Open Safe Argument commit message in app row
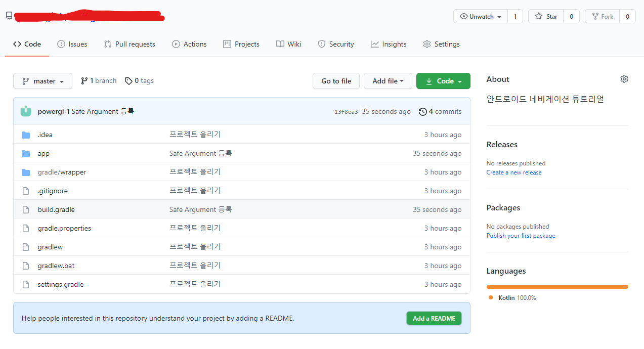This screenshot has width=644, height=349. click(200, 153)
